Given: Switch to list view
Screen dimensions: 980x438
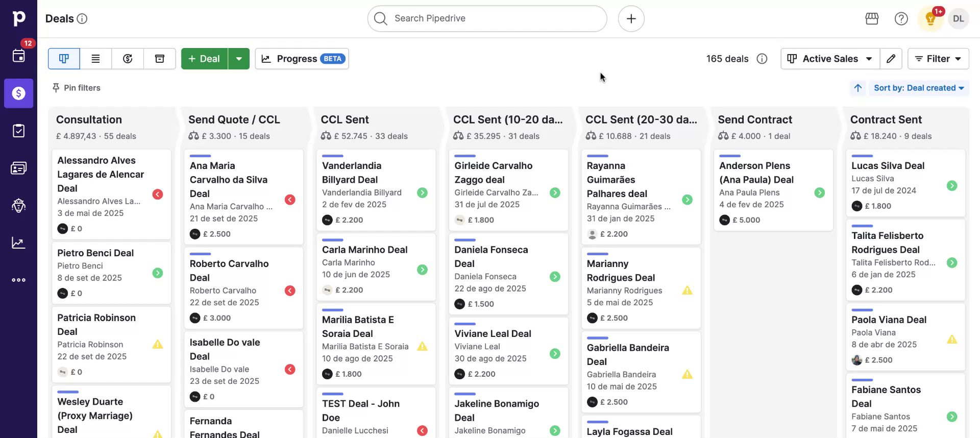Looking at the screenshot, I should click(95, 59).
